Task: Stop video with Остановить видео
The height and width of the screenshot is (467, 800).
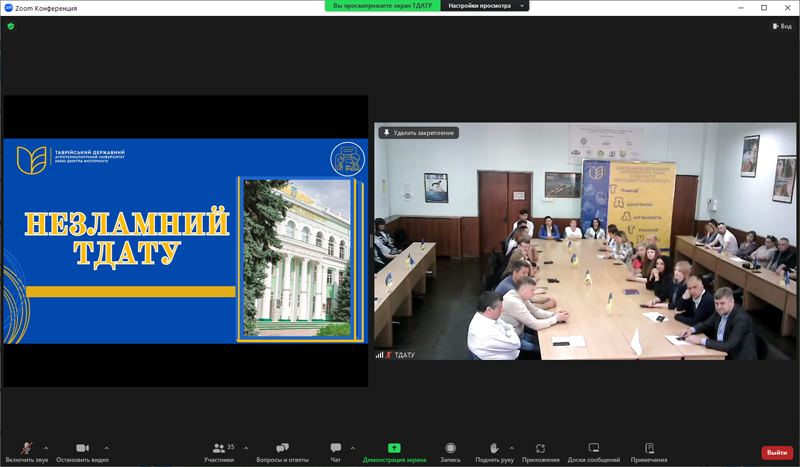Action: pyautogui.click(x=82, y=453)
